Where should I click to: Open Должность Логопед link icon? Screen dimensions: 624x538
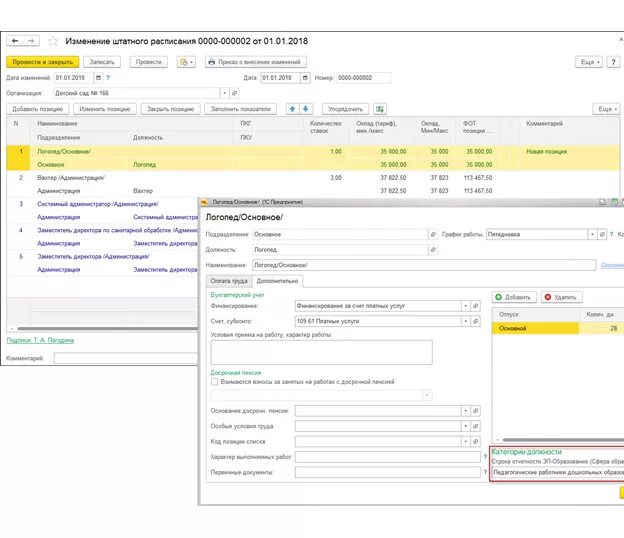click(433, 250)
